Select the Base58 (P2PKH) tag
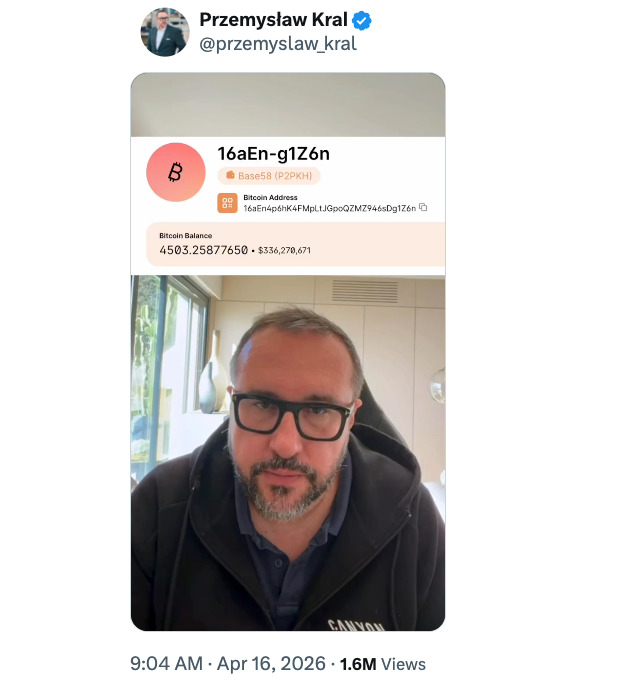 point(269,175)
